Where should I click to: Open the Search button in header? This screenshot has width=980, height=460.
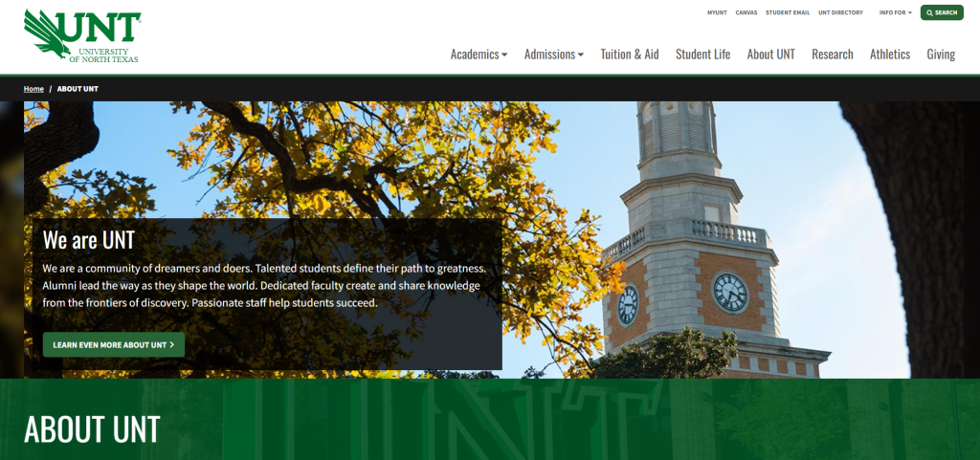tap(942, 12)
